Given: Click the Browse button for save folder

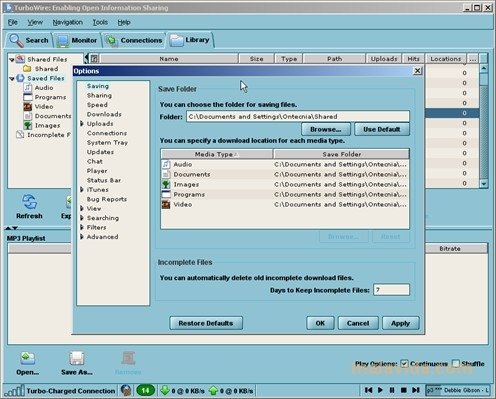Looking at the screenshot, I should (x=326, y=129).
